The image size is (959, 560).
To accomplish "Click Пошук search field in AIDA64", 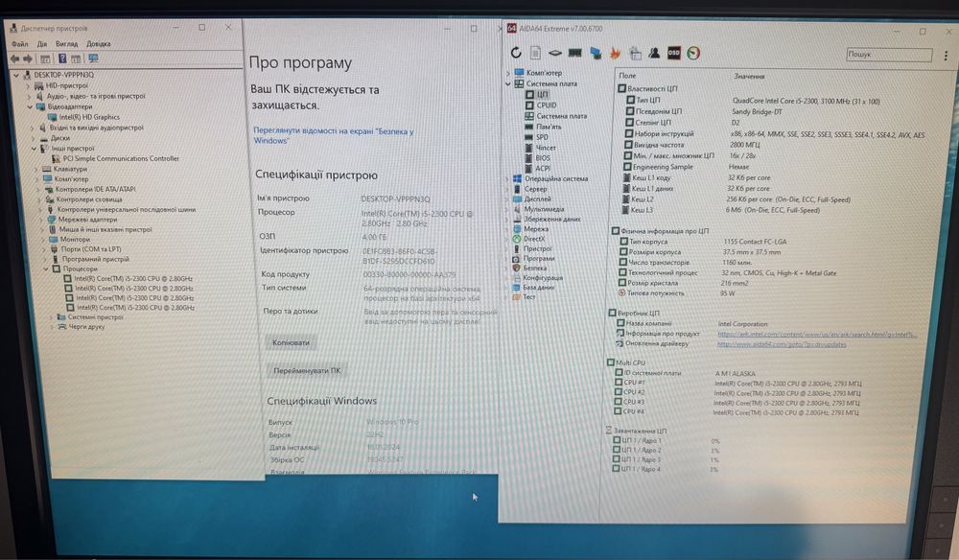I will [889, 55].
